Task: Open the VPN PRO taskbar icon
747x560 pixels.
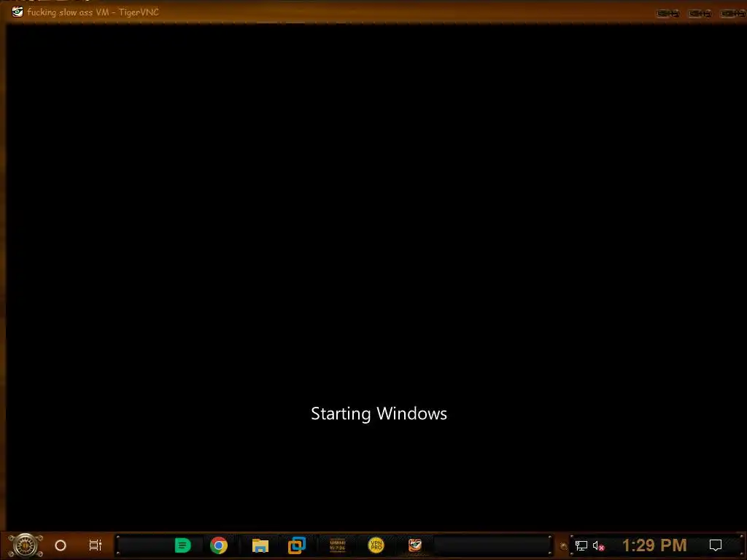Action: click(x=376, y=545)
